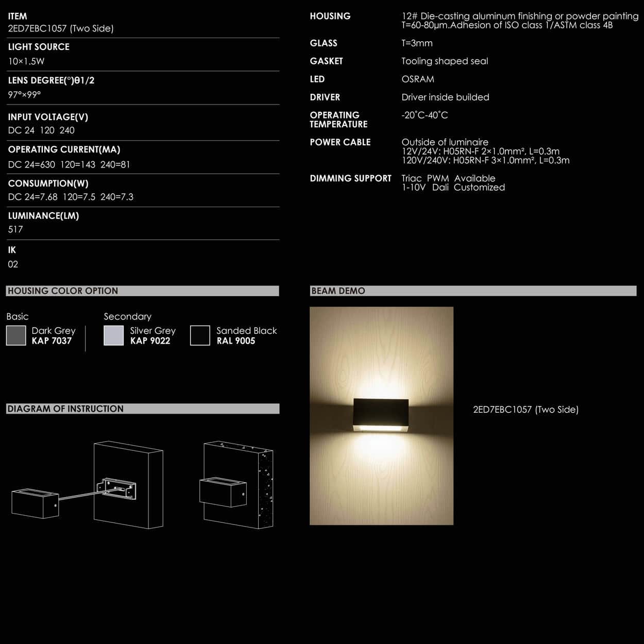The height and width of the screenshot is (644, 644).
Task: Click the wall bracket plate in the diagram
Action: tap(118, 489)
